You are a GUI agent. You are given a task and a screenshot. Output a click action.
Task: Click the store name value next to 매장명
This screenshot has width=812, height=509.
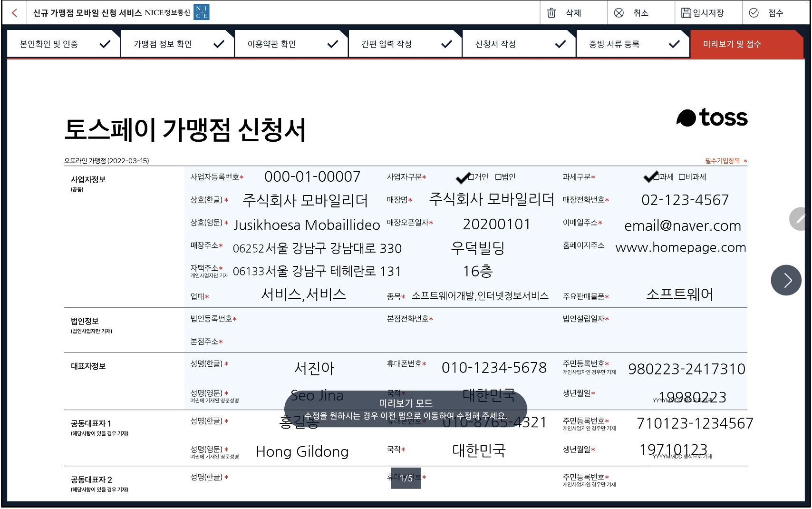492,199
